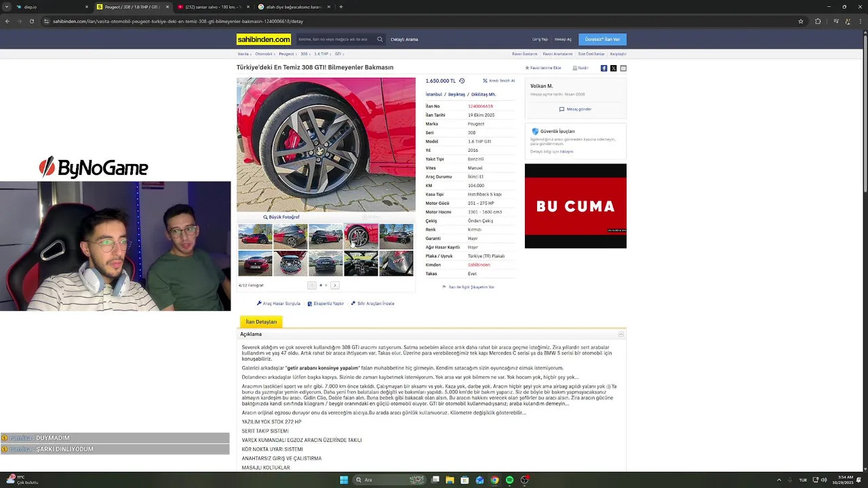
Task: Share the listing on X
Action: [613, 68]
